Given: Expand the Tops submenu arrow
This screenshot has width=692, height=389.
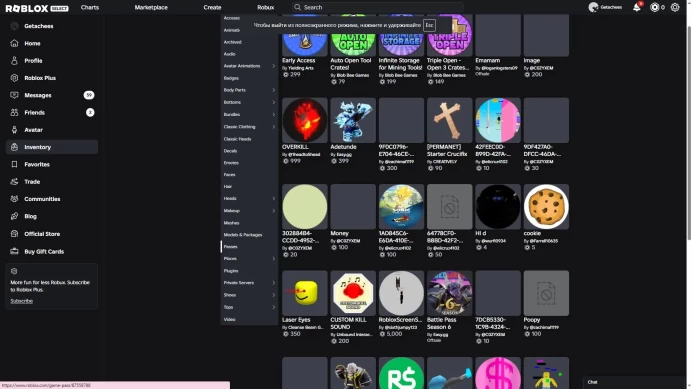Looking at the screenshot, I should coord(274,307).
